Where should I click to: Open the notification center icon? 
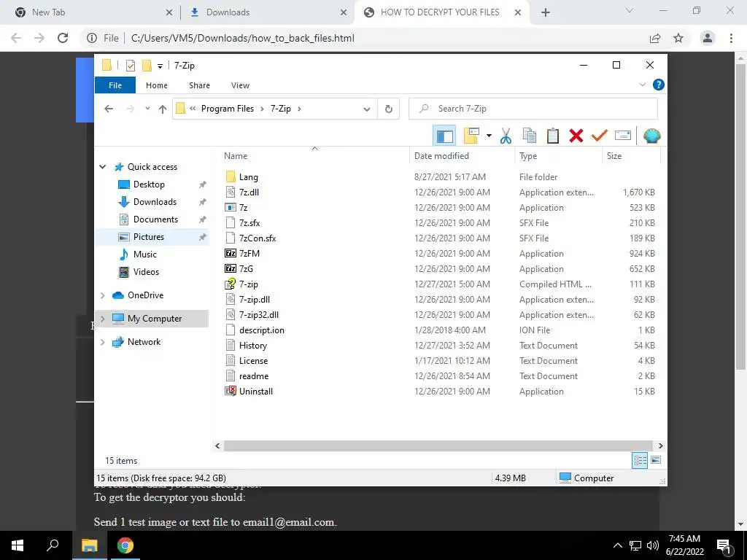pos(724,545)
